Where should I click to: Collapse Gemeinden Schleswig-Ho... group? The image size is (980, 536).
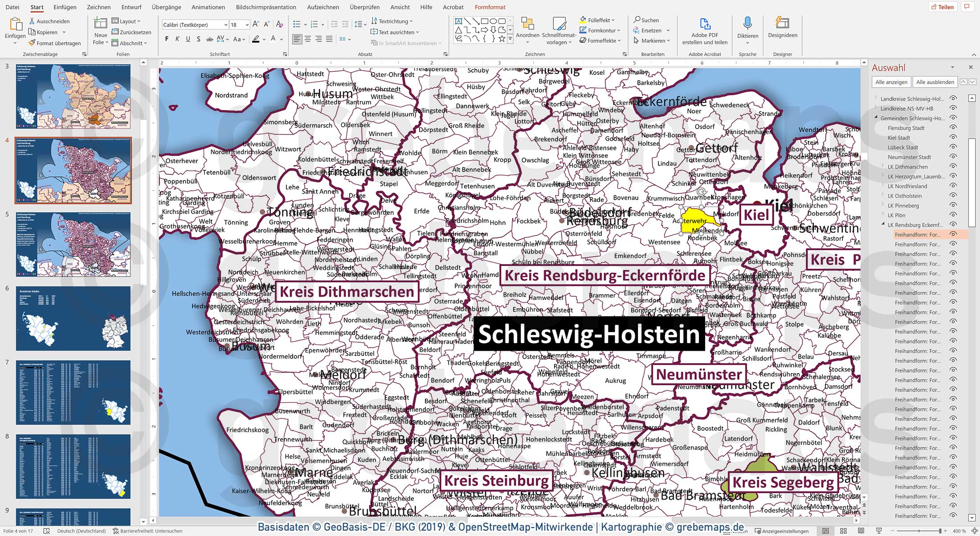point(876,118)
